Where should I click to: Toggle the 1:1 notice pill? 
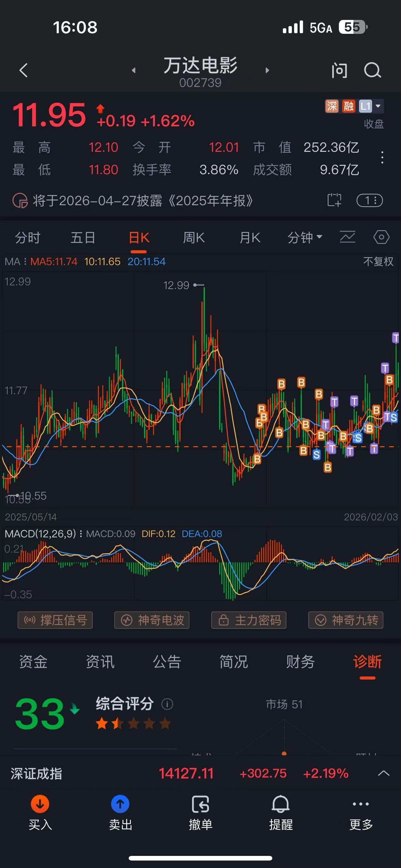click(370, 201)
